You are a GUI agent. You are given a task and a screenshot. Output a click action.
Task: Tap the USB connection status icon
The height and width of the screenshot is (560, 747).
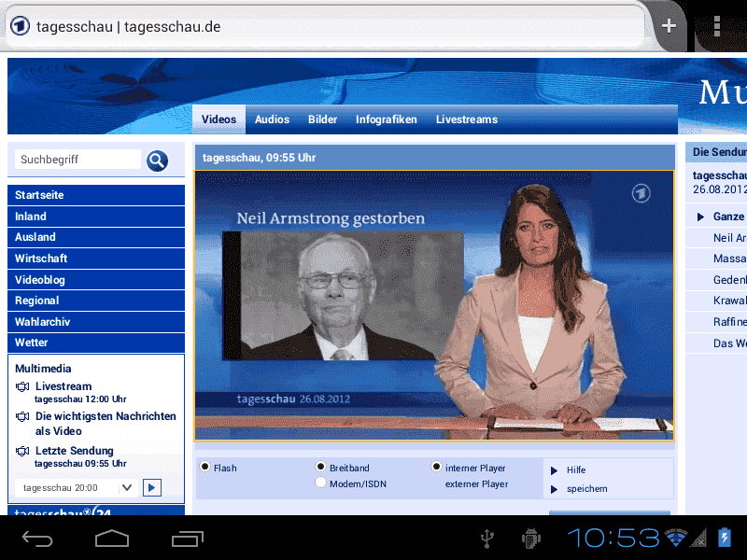tap(486, 539)
